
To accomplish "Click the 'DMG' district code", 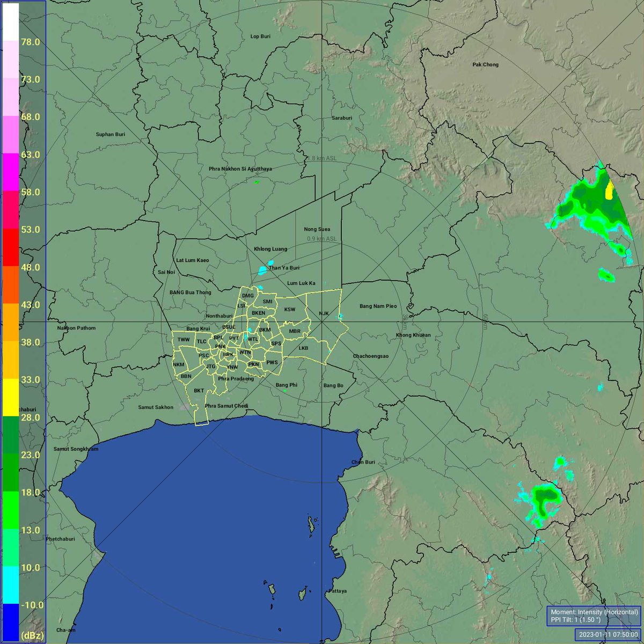I will 247,296.
